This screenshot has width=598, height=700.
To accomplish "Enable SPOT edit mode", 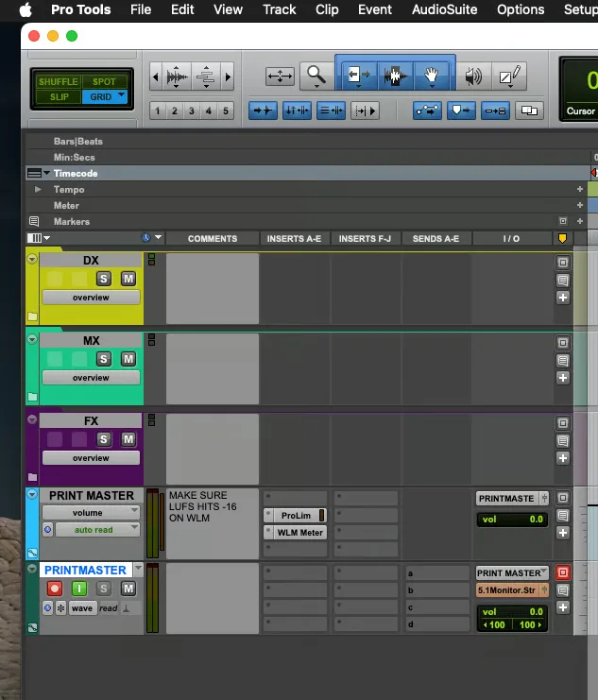I will point(104,81).
